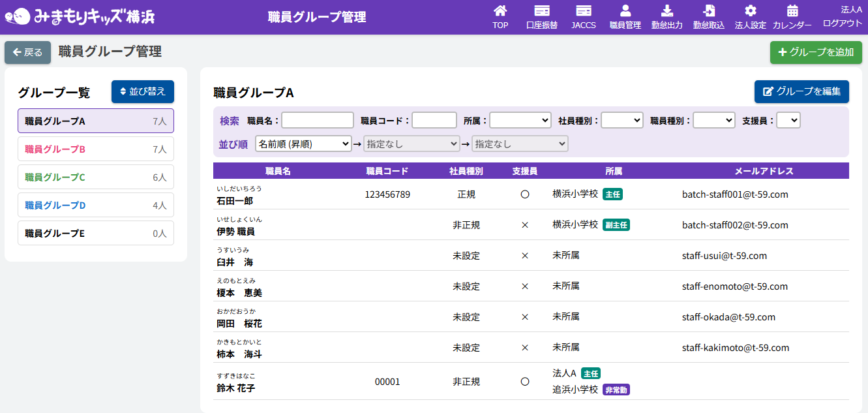The width and height of the screenshot is (868, 413).
Task: Focus the 職員コード search field
Action: [x=434, y=120]
